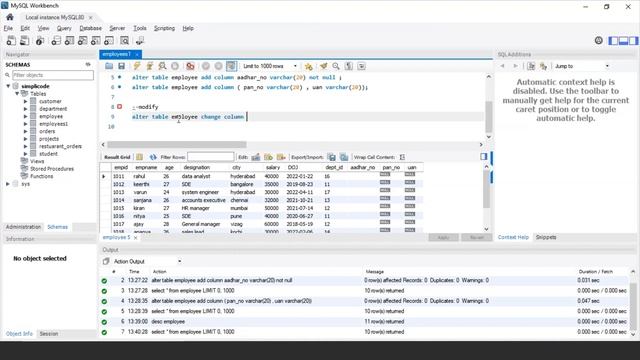Open the Database menu

point(91,28)
